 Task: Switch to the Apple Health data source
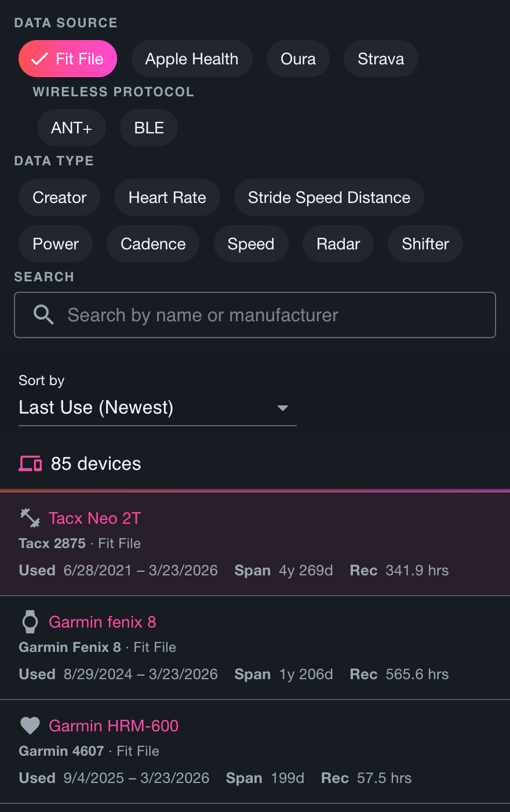[x=192, y=58]
